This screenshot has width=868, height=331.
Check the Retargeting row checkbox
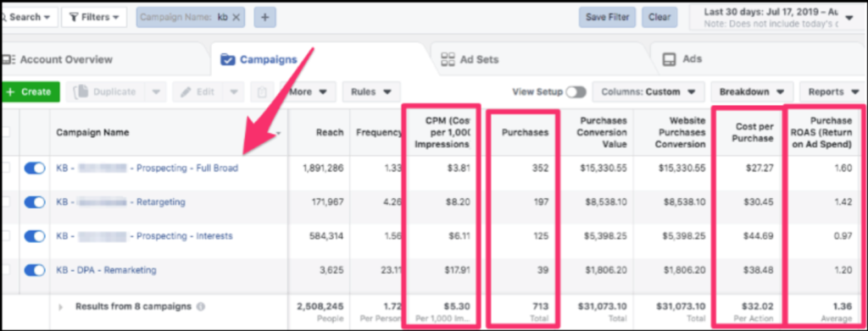tap(5, 202)
